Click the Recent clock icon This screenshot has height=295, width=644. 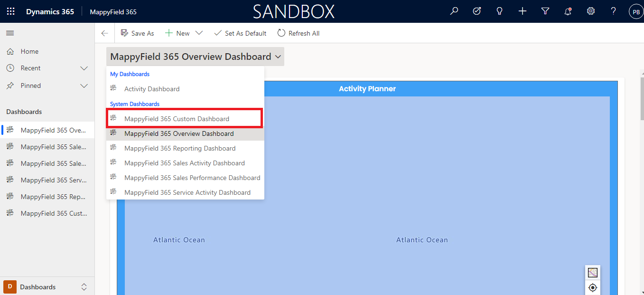pyautogui.click(x=10, y=68)
